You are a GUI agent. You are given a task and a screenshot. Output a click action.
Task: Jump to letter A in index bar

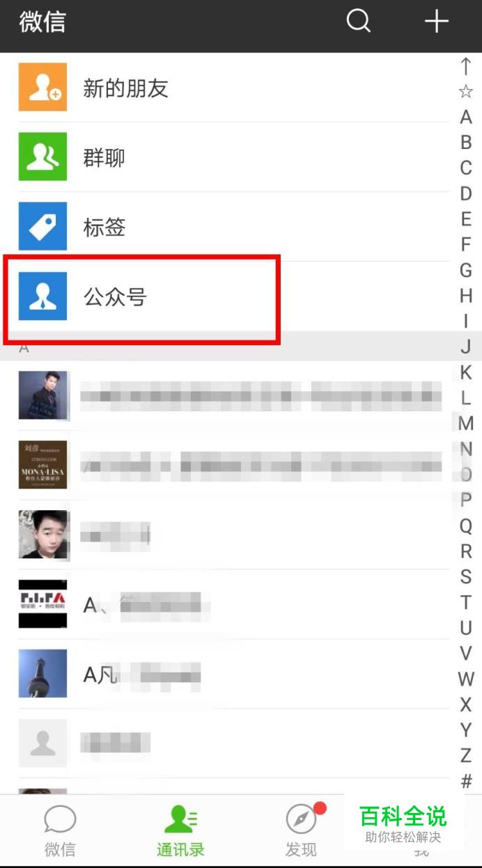466,117
